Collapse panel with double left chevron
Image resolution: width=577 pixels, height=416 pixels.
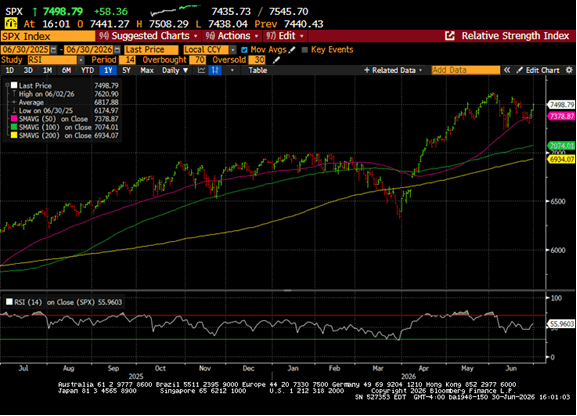click(x=507, y=70)
